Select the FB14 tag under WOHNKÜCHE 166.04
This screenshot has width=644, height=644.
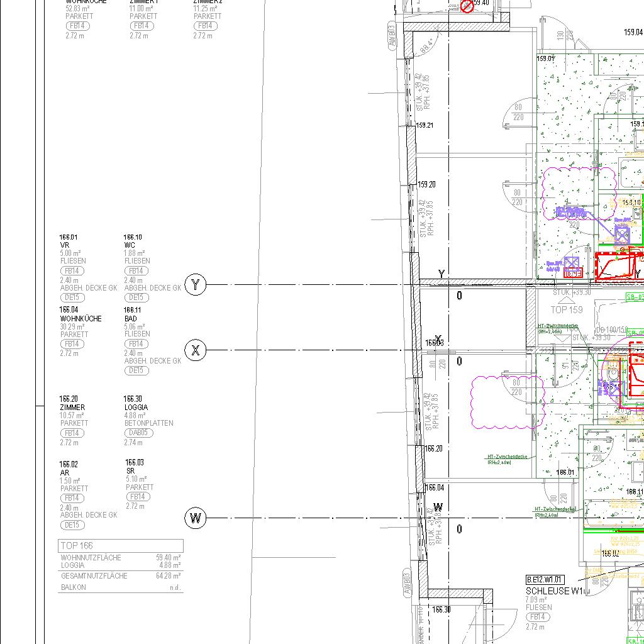73,344
